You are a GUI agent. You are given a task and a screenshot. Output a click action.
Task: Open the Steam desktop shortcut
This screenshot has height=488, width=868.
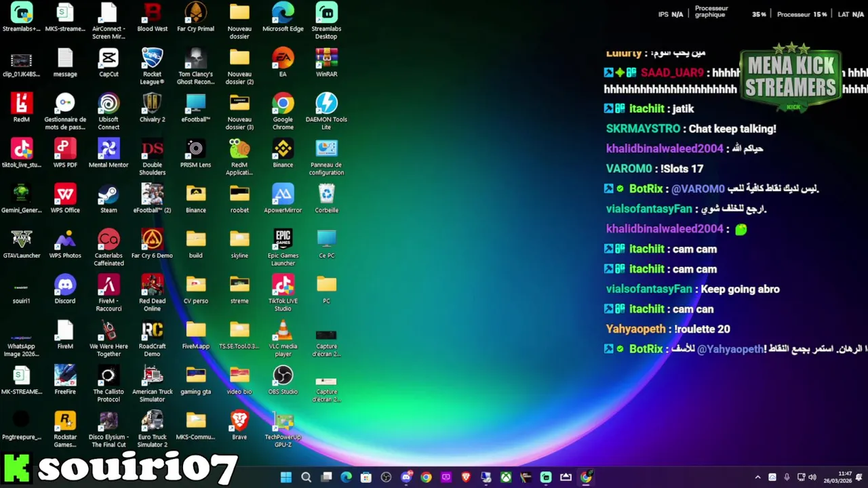click(x=108, y=199)
